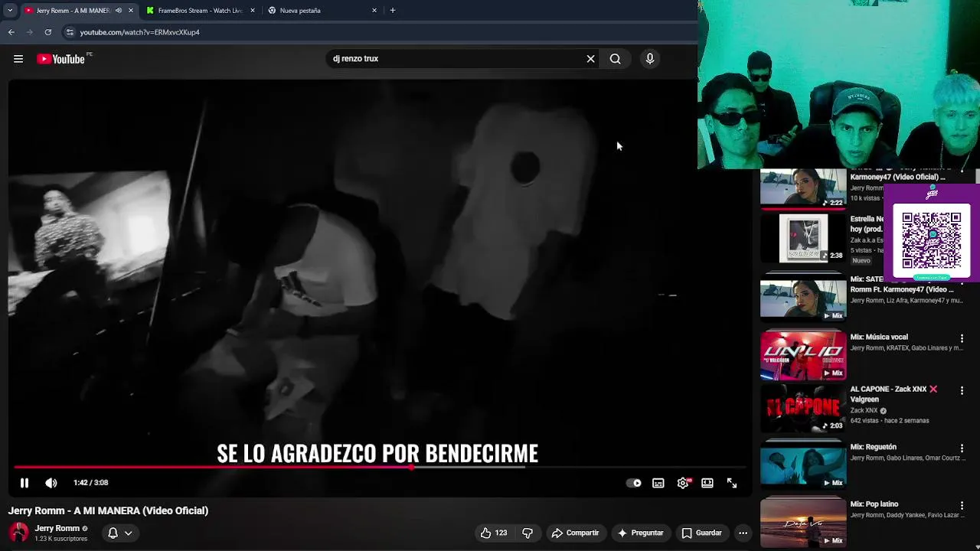Open the AL CAPONE - Zack XNX title
Image resolution: width=980 pixels, height=551 pixels.
pos(893,394)
